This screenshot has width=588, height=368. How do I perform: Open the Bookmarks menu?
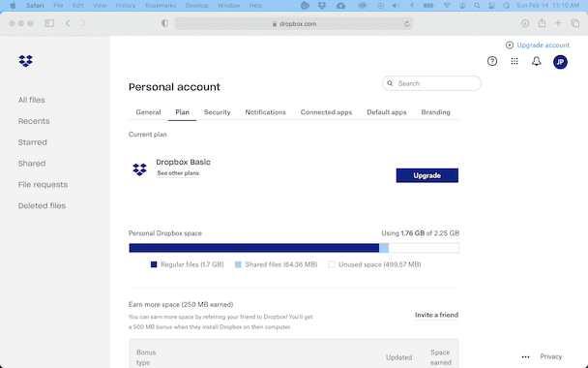tap(161, 5)
